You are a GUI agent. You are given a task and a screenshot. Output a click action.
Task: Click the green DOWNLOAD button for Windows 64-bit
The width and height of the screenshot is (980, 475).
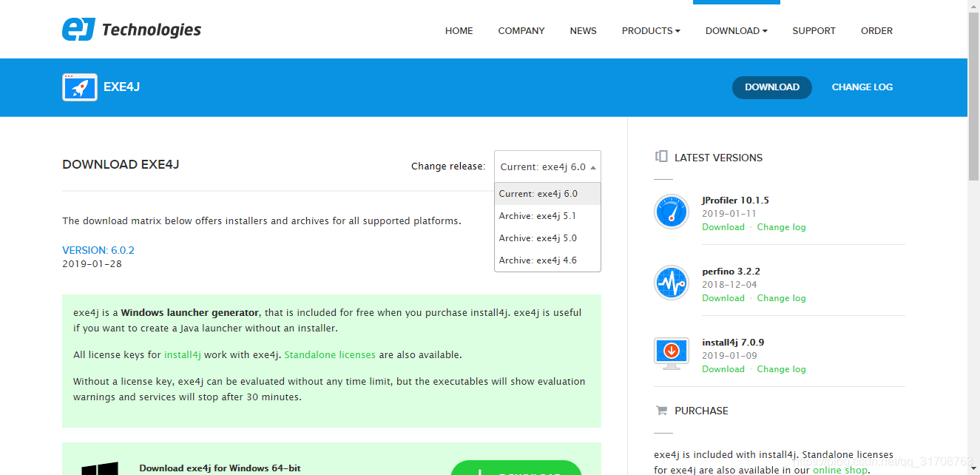(x=516, y=468)
